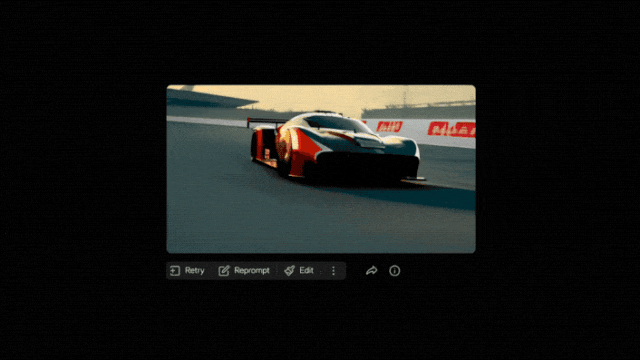Click the red trackside banner in the image
The height and width of the screenshot is (360, 640).
(x=451, y=129)
